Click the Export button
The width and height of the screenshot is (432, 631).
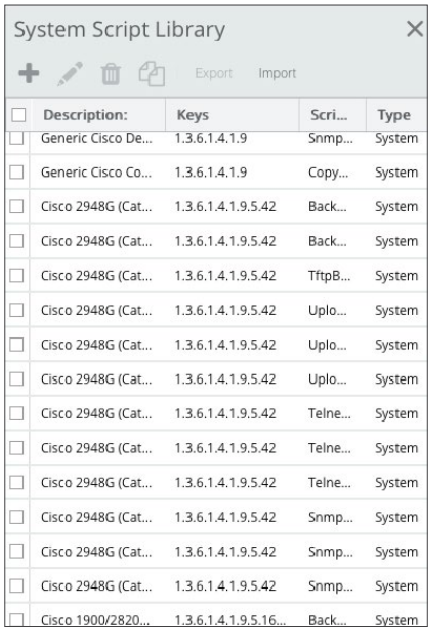click(x=214, y=73)
